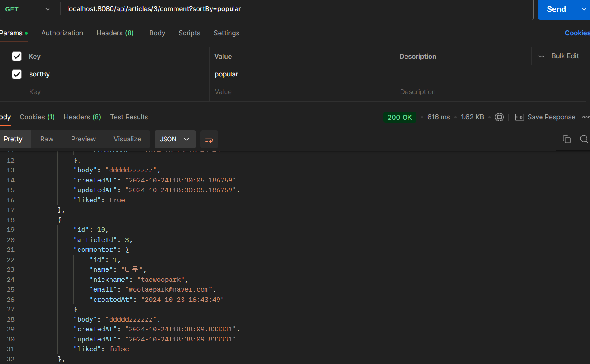Open the response Cookies (1) tab
Viewport: 590px width, 364px height.
coord(37,117)
